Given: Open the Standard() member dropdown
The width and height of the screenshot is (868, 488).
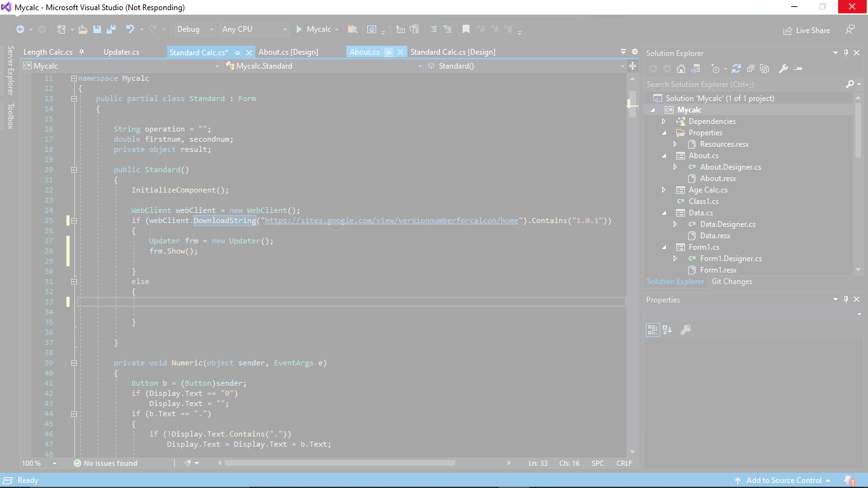Looking at the screenshot, I should point(526,65).
